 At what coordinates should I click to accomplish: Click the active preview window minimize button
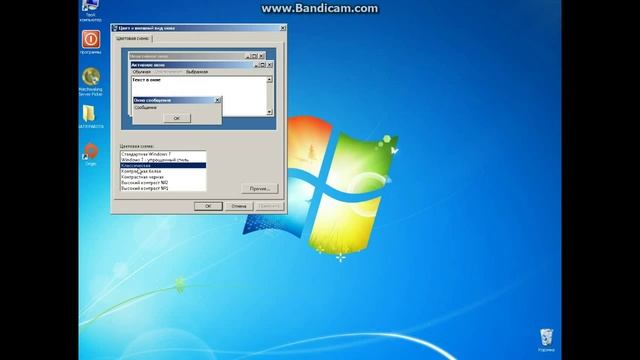[256, 65]
